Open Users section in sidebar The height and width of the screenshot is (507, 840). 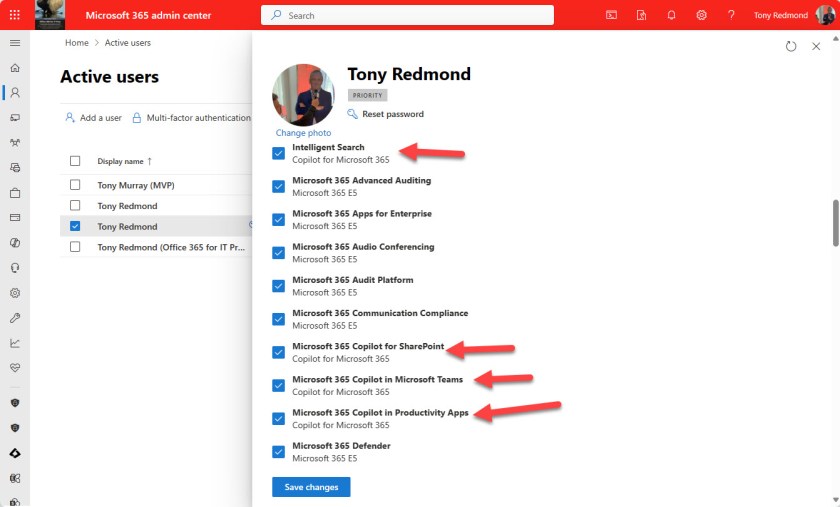pyautogui.click(x=15, y=93)
